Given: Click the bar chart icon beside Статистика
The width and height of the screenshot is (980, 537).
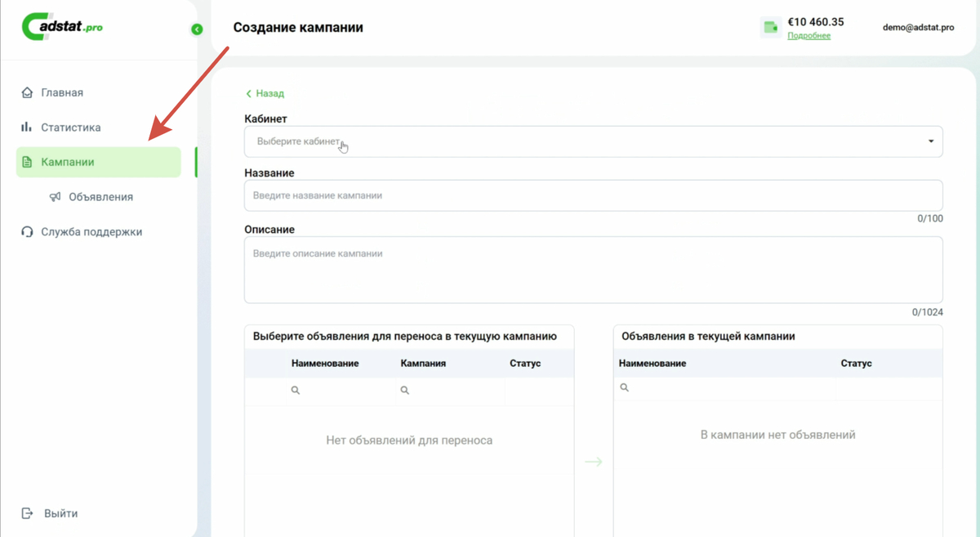Looking at the screenshot, I should coord(27,128).
